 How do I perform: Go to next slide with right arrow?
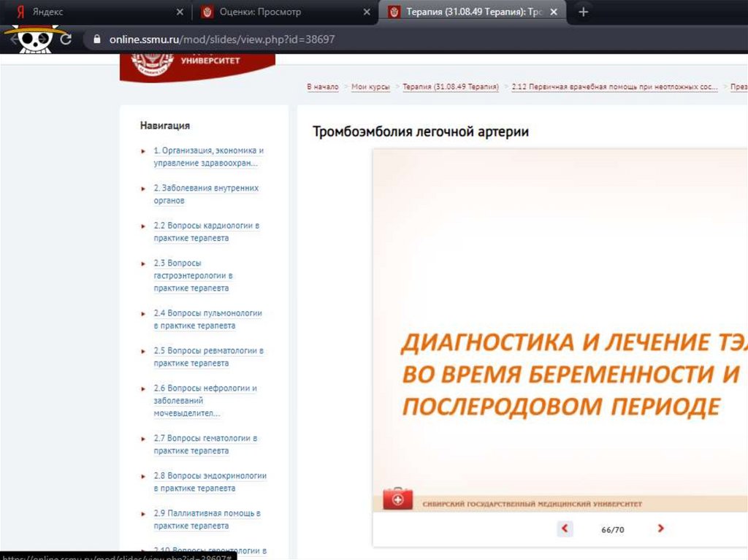point(660,529)
